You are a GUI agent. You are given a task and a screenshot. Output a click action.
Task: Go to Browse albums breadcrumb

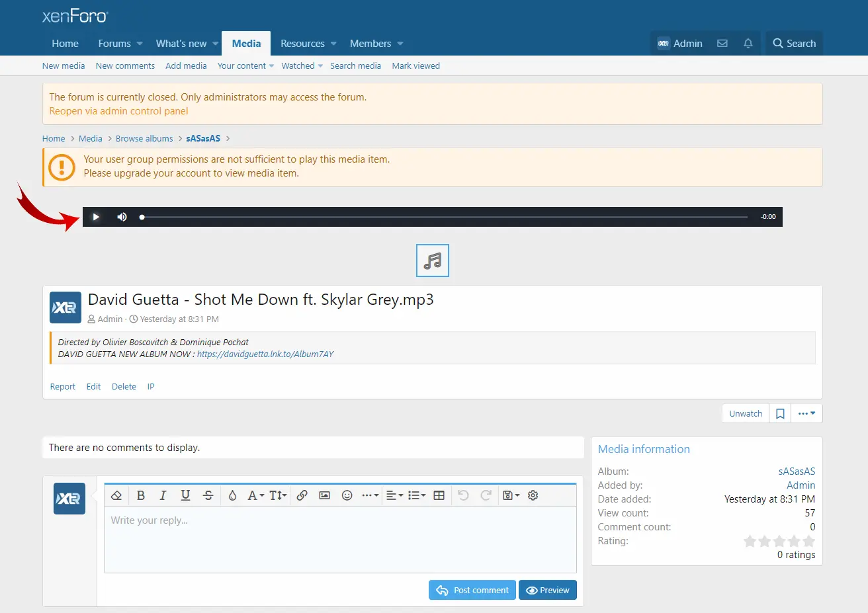(144, 139)
